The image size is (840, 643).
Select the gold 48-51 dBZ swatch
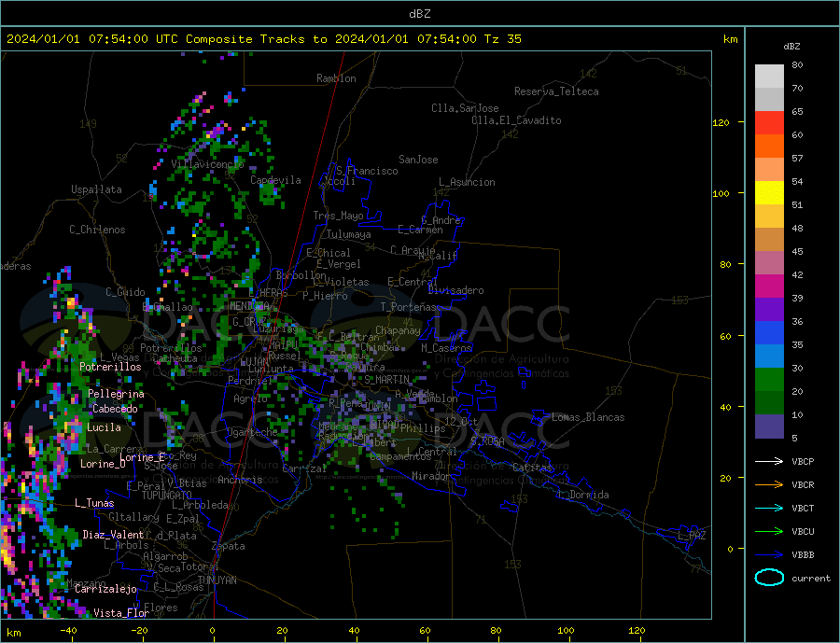coord(769,216)
